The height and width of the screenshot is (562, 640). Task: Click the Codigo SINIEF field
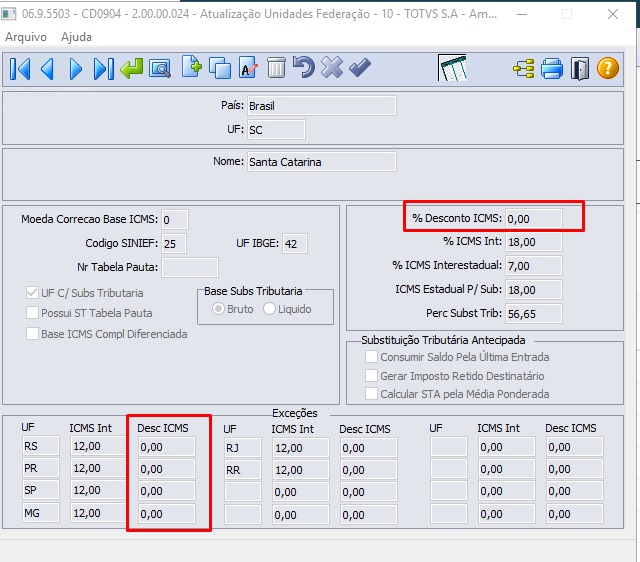[x=174, y=244]
